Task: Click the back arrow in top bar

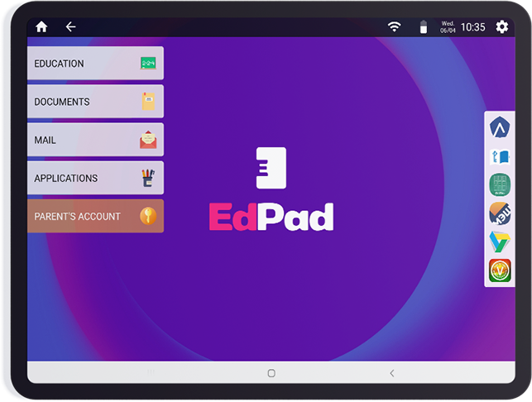Action: pos(70,26)
